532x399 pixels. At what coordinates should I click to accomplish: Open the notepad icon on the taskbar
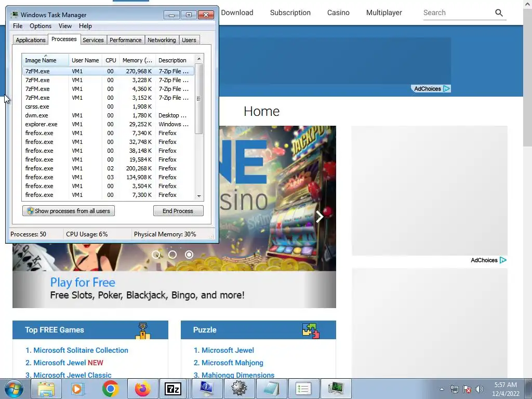(271, 389)
